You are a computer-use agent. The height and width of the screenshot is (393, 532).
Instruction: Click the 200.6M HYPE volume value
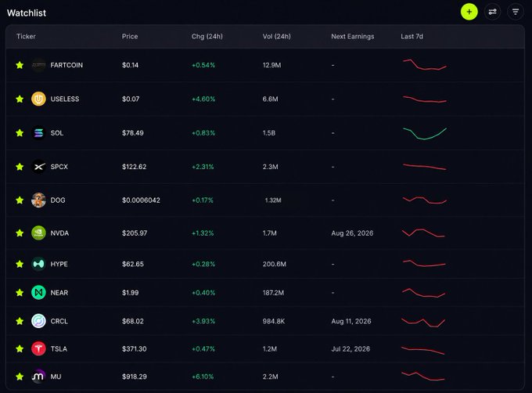pos(274,264)
